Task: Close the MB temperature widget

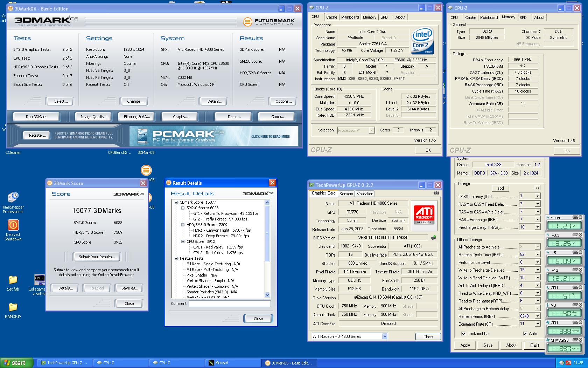Action: tap(581, 305)
